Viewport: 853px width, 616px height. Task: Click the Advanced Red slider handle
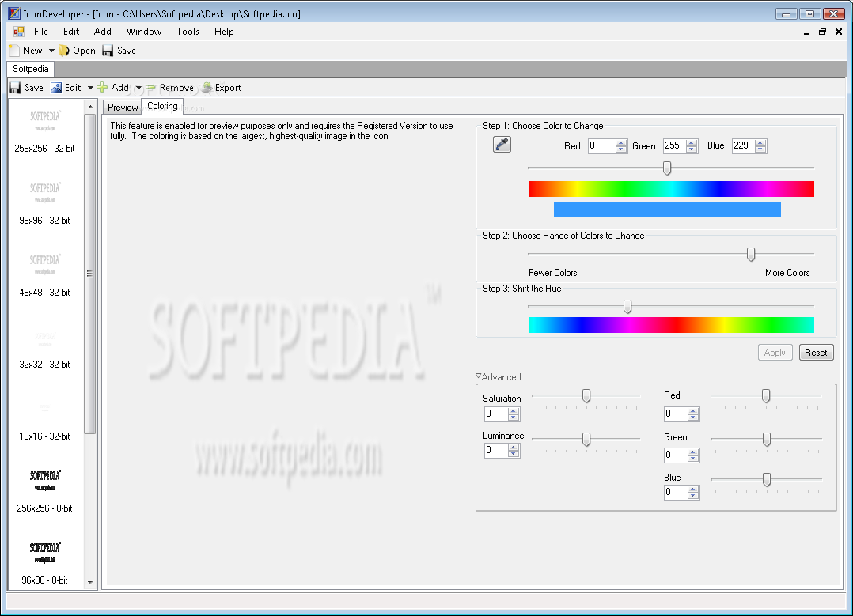[x=766, y=396]
